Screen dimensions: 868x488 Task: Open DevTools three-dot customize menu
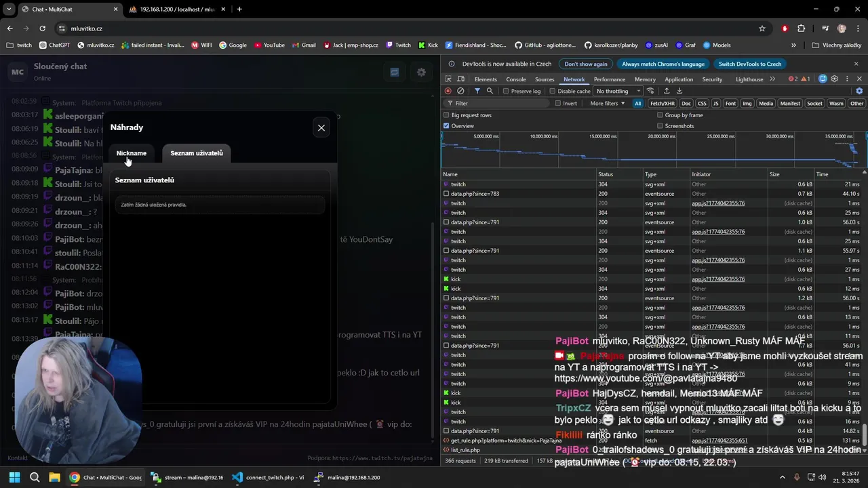[x=847, y=79]
